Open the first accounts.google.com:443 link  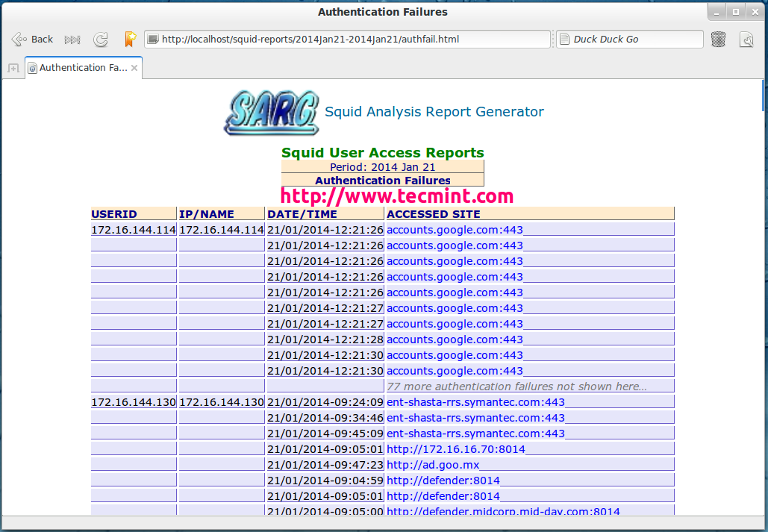455,230
